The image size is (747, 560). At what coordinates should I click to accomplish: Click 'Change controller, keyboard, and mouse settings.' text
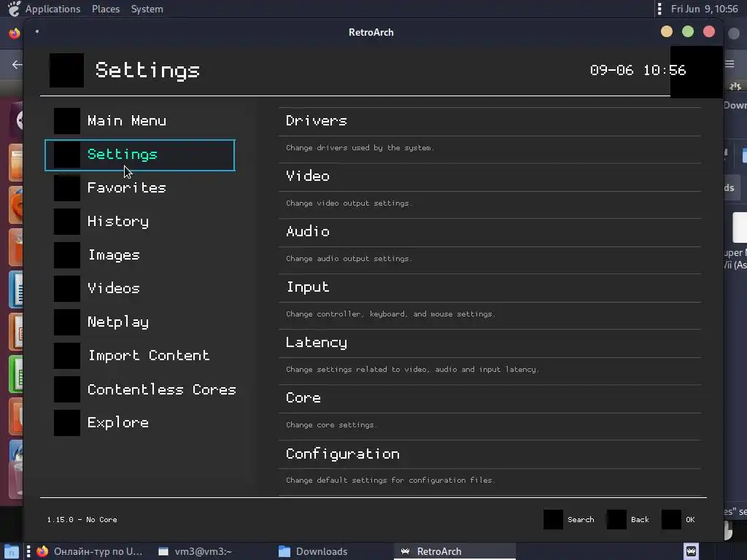coord(391,314)
